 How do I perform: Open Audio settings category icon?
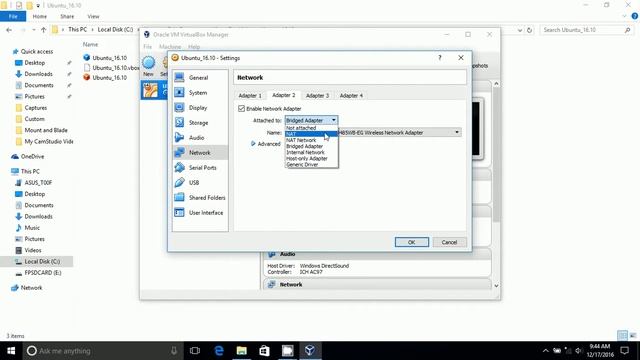(179, 138)
